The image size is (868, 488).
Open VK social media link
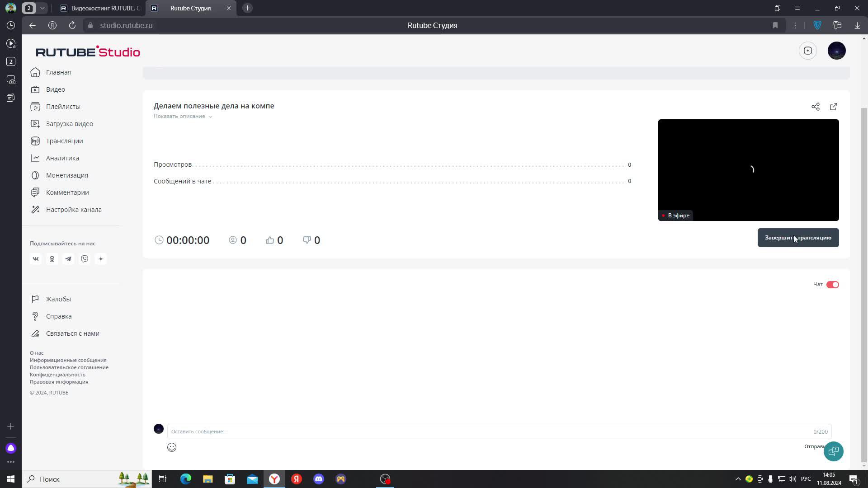tap(36, 258)
